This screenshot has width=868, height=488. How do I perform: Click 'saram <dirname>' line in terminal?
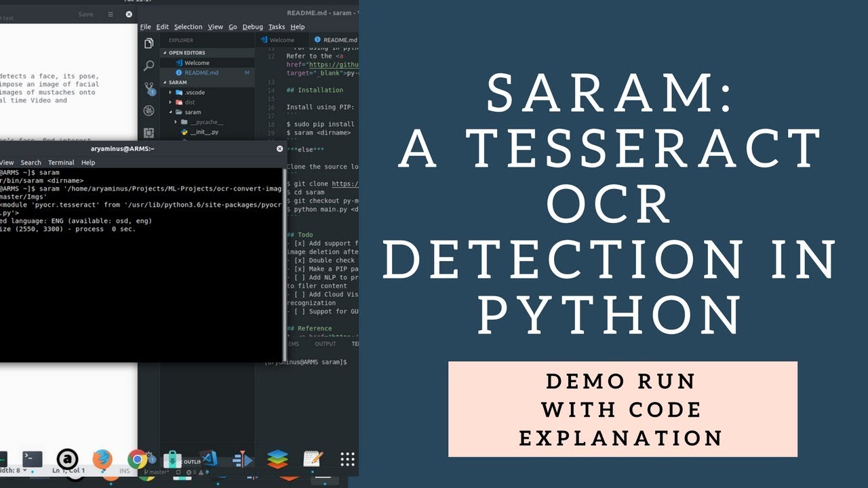coord(41,181)
